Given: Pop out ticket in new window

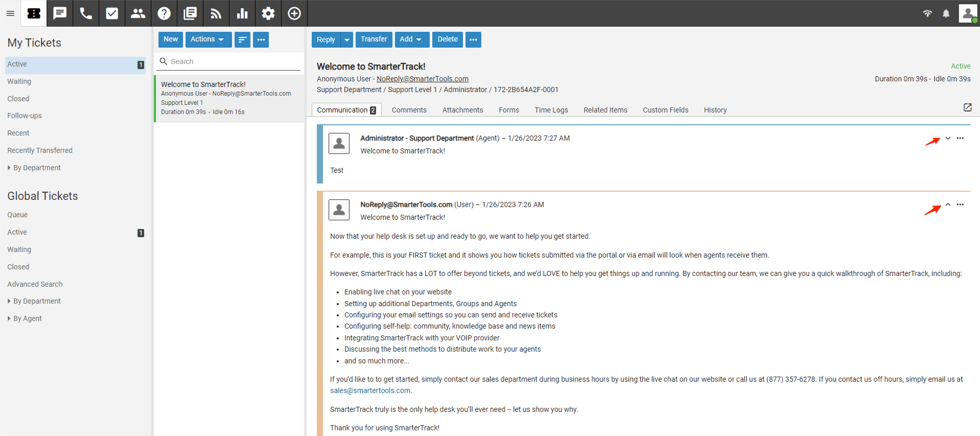Looking at the screenshot, I should point(967,108).
